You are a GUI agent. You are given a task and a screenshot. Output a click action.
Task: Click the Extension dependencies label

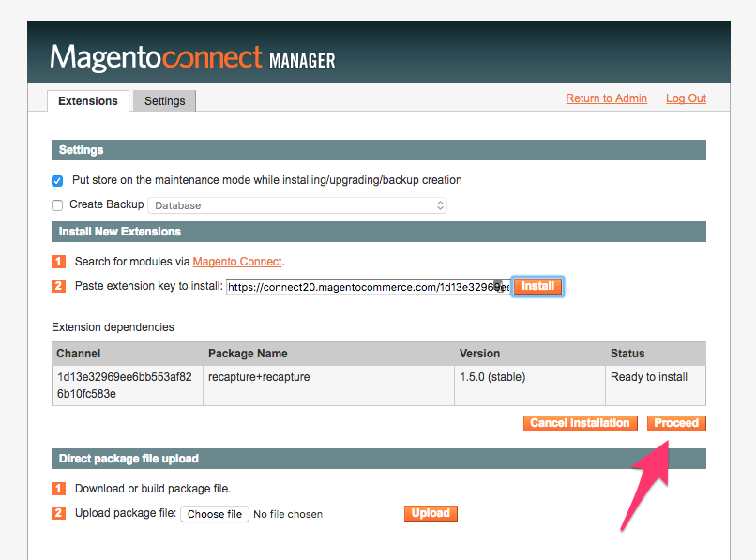tap(113, 327)
